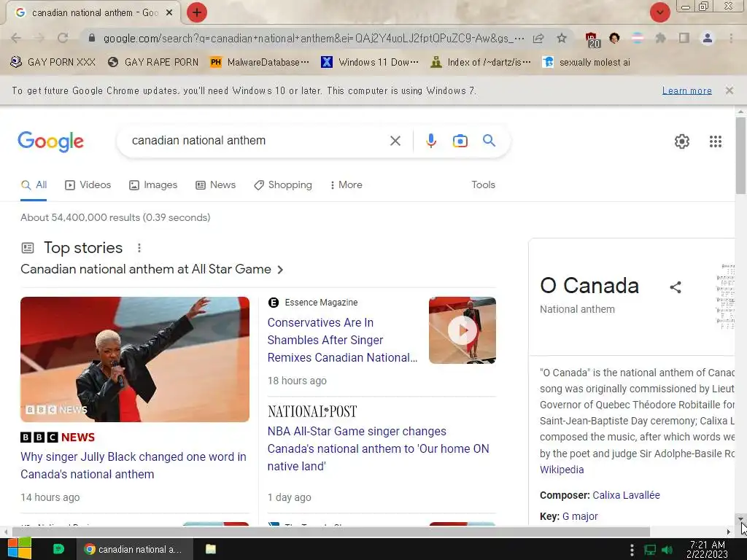Open the Chrome profile avatar menu
Screen dimensions: 747x560
coord(708,38)
